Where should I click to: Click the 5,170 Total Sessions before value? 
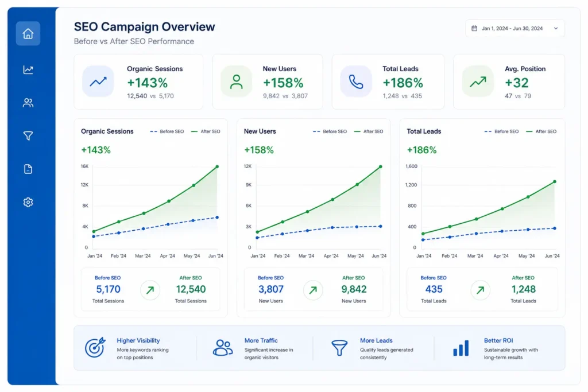click(108, 289)
